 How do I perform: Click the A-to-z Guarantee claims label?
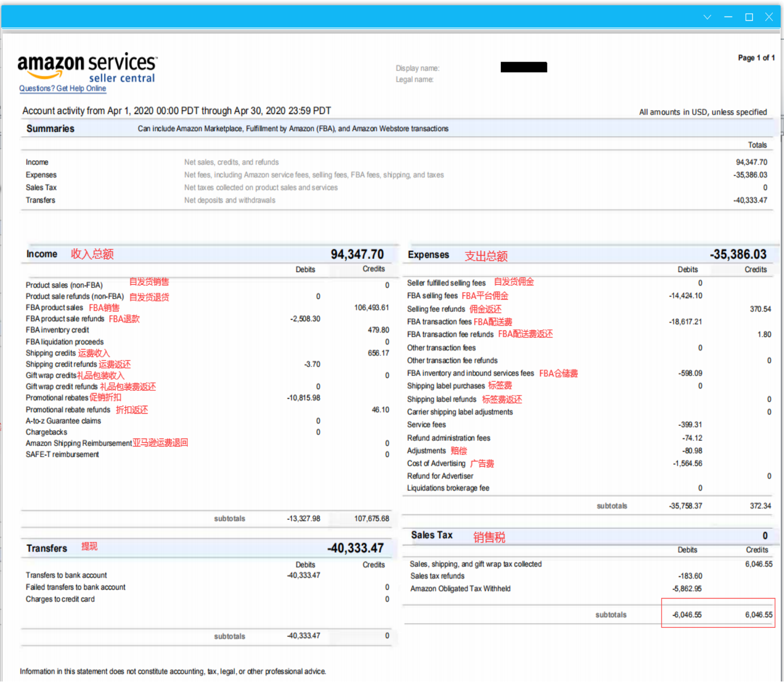(63, 421)
